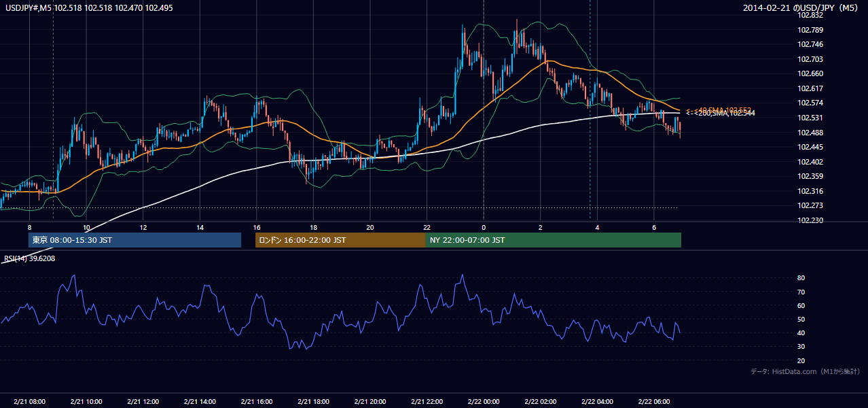The image size is (868, 408).
Task: Click the 2/21 12:00 date label
Action: coord(143,402)
